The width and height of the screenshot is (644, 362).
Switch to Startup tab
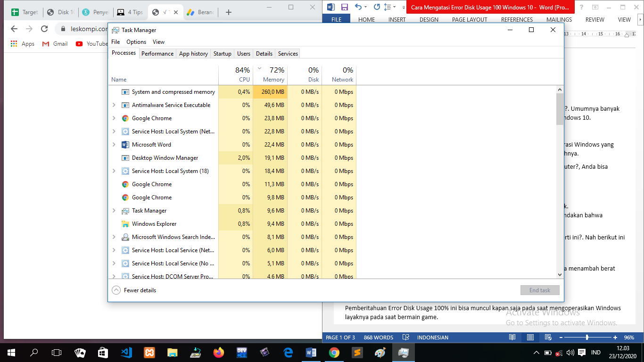click(x=223, y=54)
